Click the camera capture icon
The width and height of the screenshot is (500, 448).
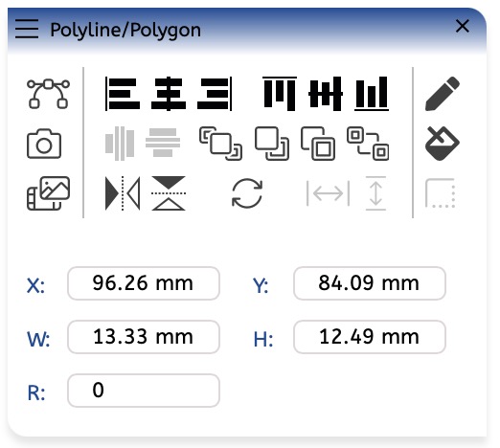tap(44, 144)
